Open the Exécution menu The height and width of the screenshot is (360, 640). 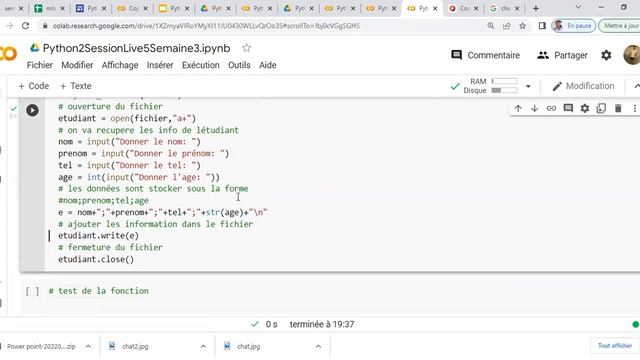(200, 65)
